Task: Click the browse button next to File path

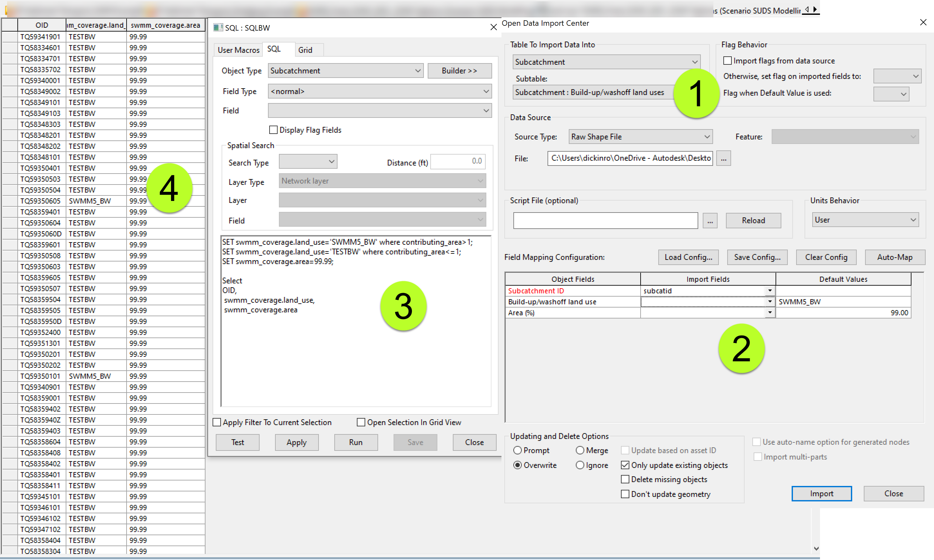Action: 723,158
